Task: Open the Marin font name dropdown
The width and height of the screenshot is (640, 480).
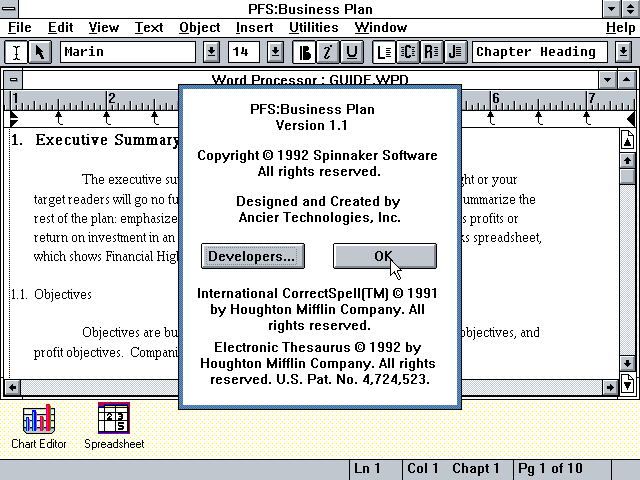Action: pyautogui.click(x=211, y=52)
